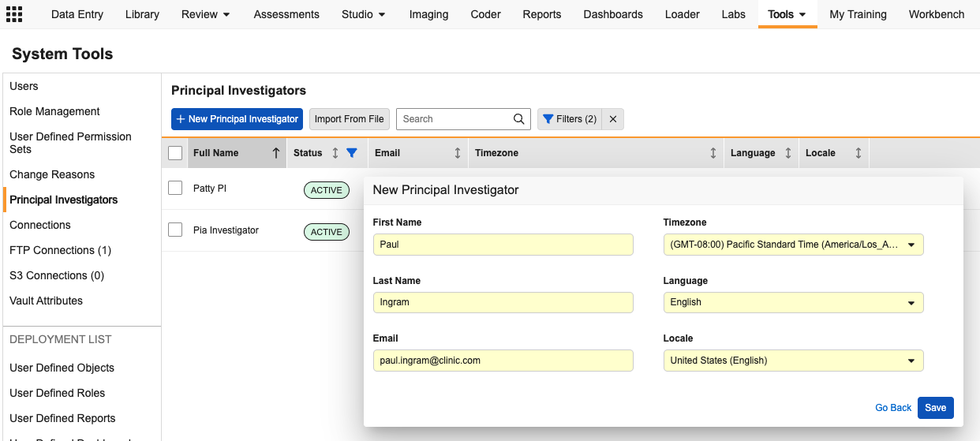Open the Language dropdown set to English
This screenshot has height=441, width=980.
pos(793,303)
